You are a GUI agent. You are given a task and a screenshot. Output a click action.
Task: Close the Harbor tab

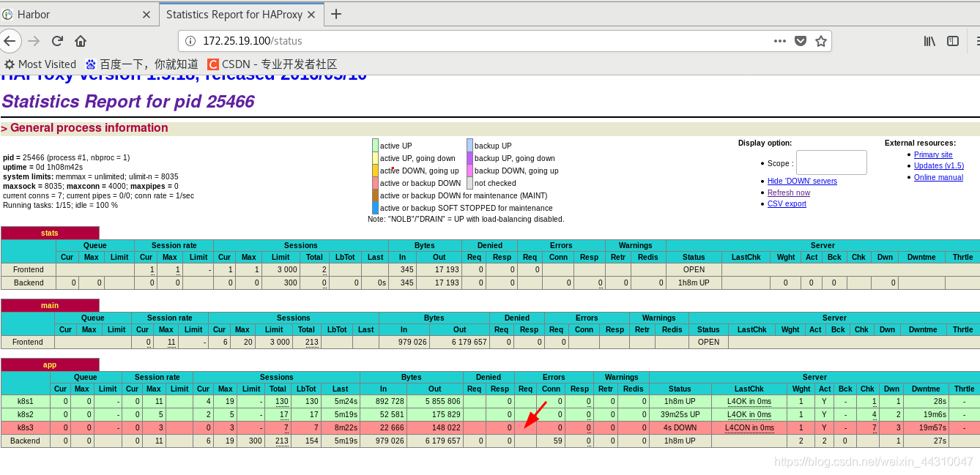pos(146,15)
